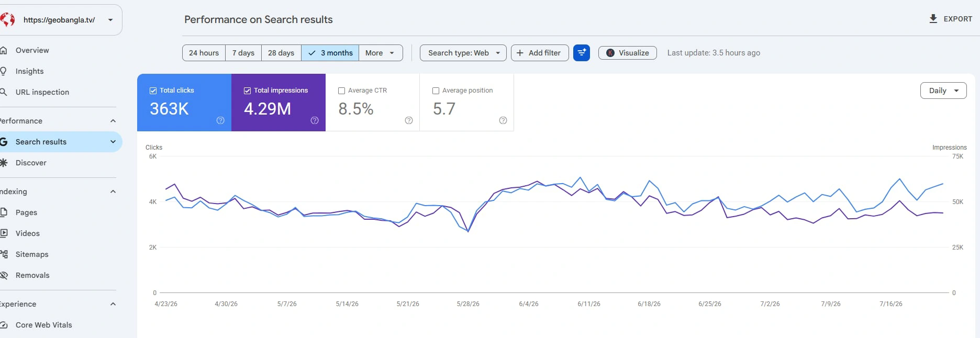Click the 6/11/26 date label on chart axis
The image size is (980, 338).
pos(589,304)
